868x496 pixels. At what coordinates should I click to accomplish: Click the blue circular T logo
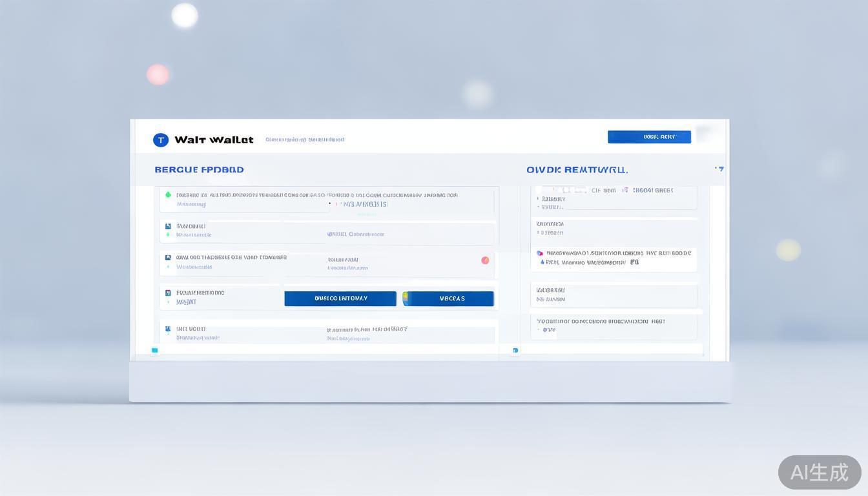pos(161,140)
